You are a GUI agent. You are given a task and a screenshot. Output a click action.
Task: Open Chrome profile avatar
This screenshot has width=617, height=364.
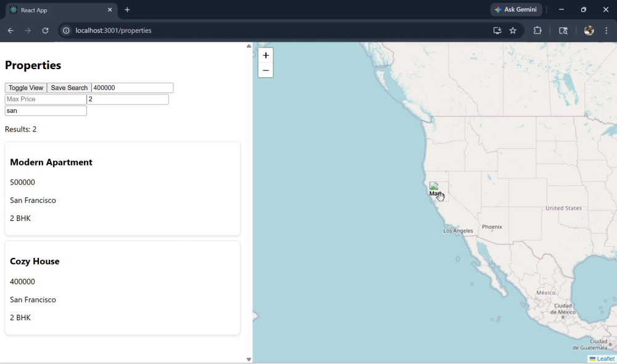pos(589,30)
